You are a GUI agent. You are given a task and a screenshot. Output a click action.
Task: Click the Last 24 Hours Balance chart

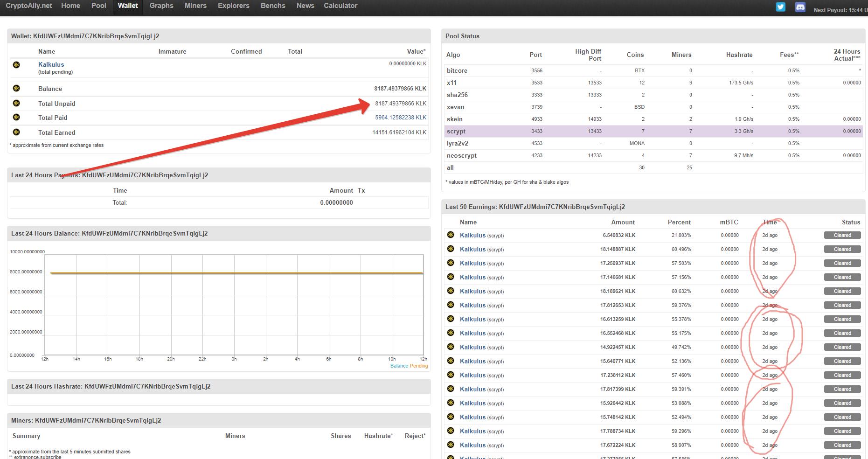(x=234, y=305)
